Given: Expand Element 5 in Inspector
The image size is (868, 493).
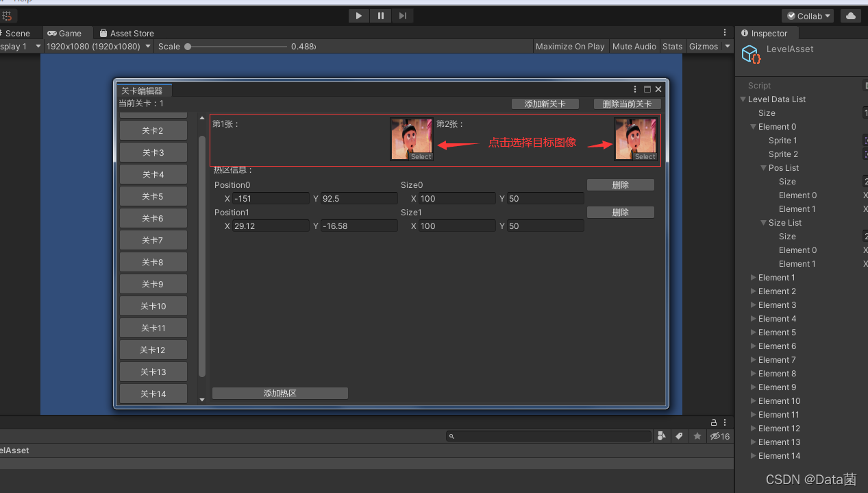Looking at the screenshot, I should coord(754,333).
